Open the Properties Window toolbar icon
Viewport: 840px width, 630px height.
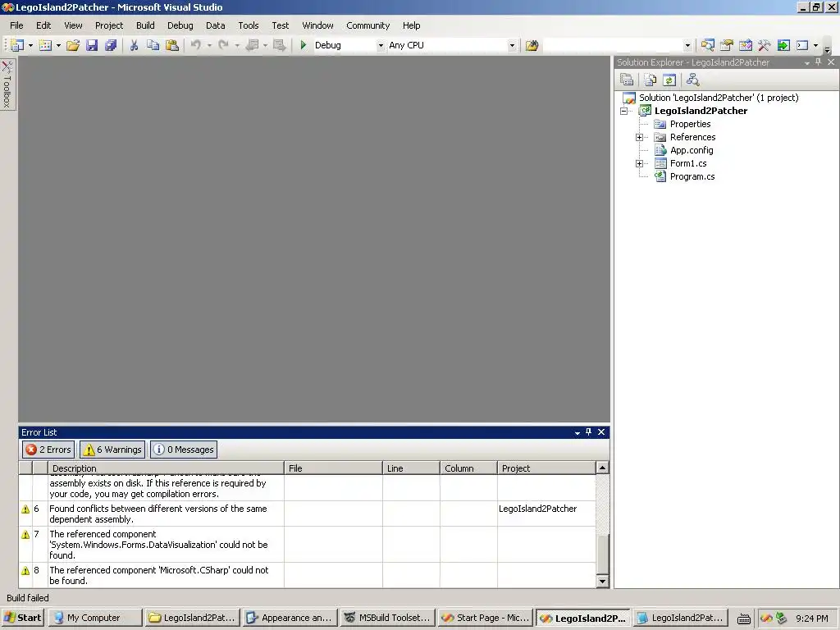coord(727,46)
